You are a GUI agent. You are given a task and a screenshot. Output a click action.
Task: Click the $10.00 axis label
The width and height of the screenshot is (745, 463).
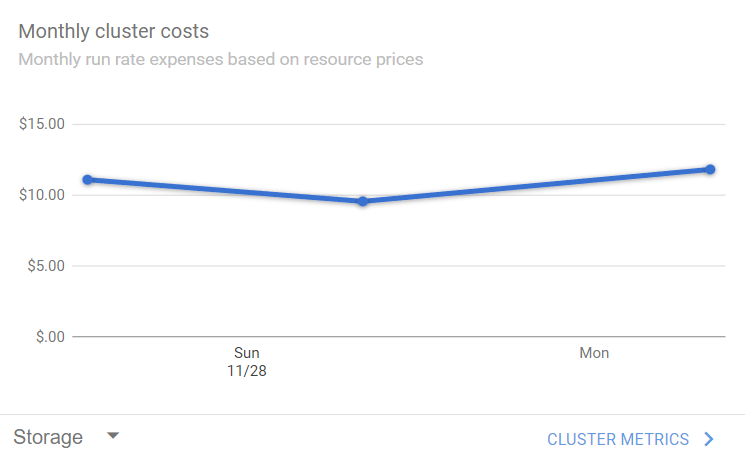pos(42,195)
